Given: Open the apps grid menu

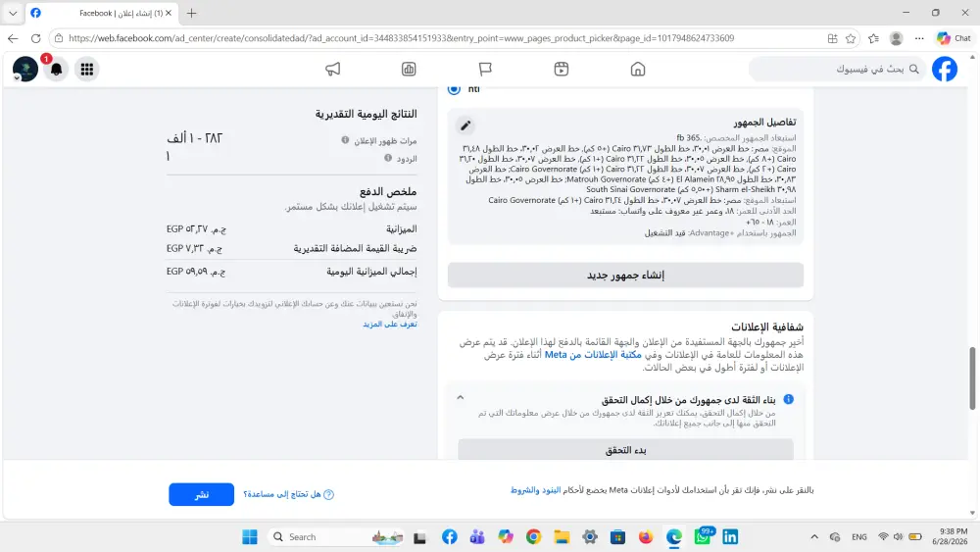Looking at the screenshot, I should click(x=87, y=70).
